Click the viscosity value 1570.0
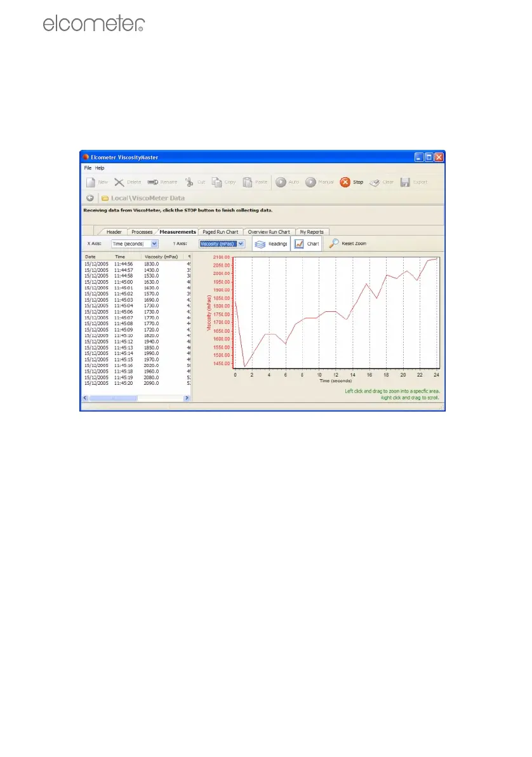Screen dimensions: 532x757 [x=151, y=293]
